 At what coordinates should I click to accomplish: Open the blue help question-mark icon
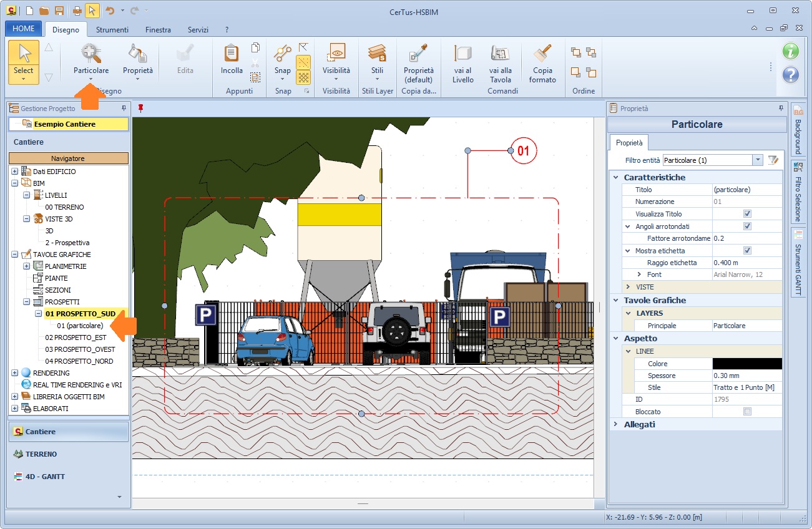pyautogui.click(x=791, y=75)
